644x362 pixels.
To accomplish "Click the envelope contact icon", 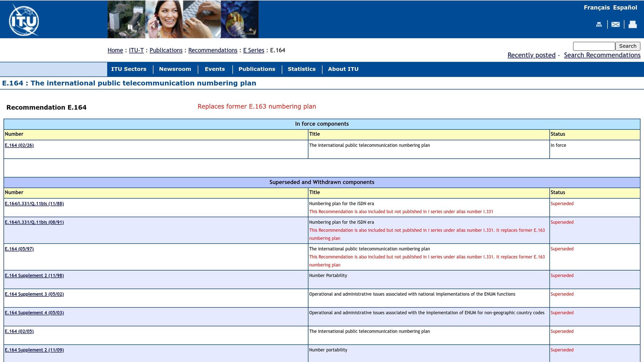I will (615, 24).
